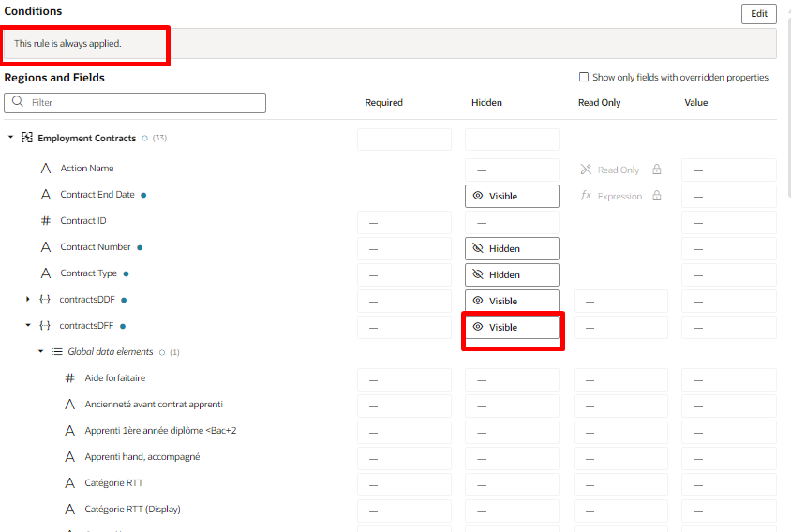
Task: Check Show only fields with overridden properties
Action: 584,77
